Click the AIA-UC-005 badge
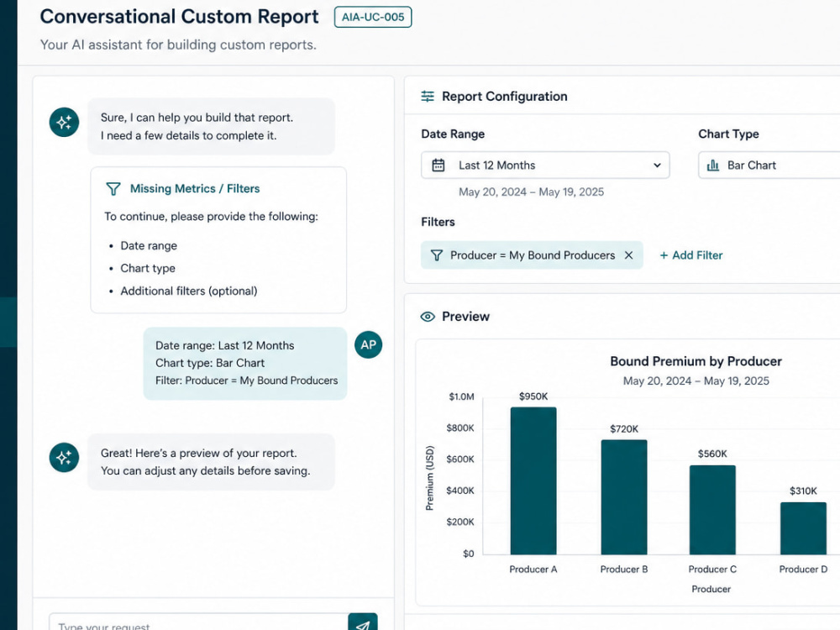This screenshot has width=840, height=630. [x=373, y=17]
